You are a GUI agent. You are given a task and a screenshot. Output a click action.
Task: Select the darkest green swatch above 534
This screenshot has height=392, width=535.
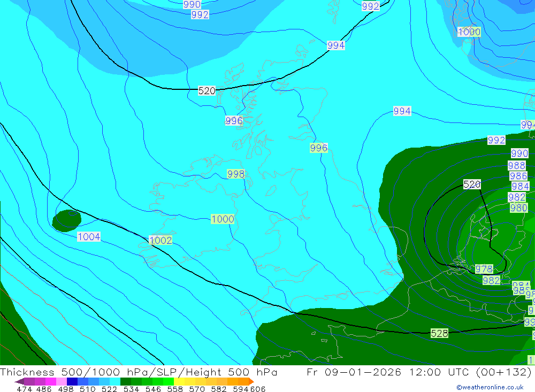(126, 381)
